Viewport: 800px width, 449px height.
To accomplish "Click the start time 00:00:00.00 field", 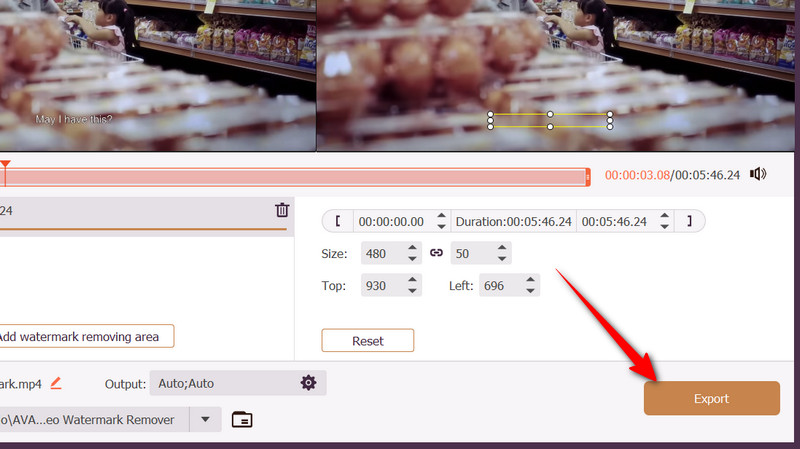I will (392, 221).
